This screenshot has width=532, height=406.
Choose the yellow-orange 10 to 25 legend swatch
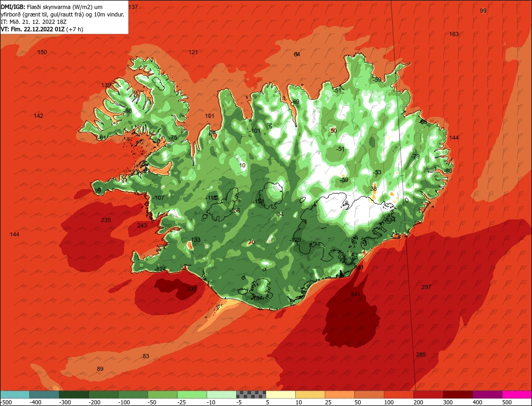click(310, 394)
